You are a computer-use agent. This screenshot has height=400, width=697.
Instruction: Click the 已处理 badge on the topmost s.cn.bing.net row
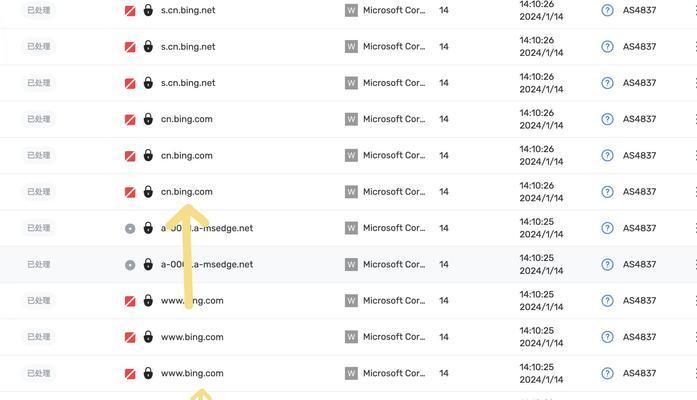tap(39, 10)
